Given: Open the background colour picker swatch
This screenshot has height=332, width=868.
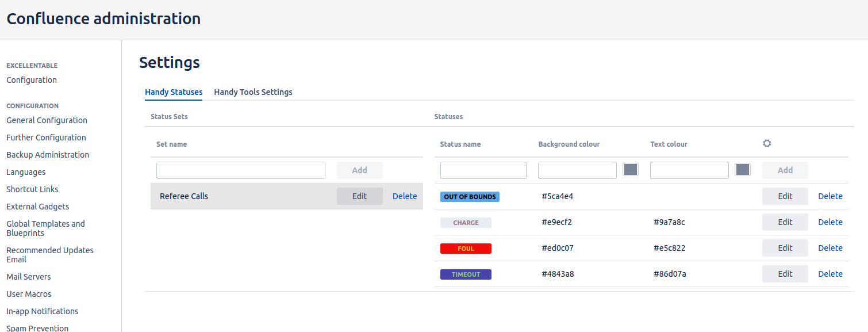Looking at the screenshot, I should 630,169.
